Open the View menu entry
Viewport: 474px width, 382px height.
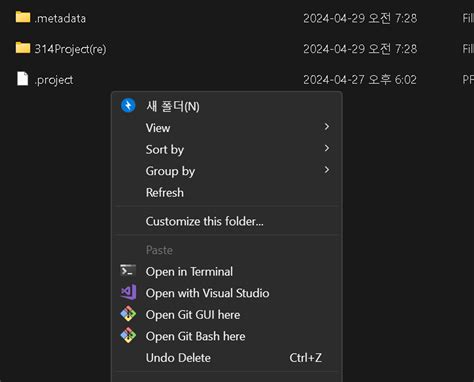pos(227,128)
